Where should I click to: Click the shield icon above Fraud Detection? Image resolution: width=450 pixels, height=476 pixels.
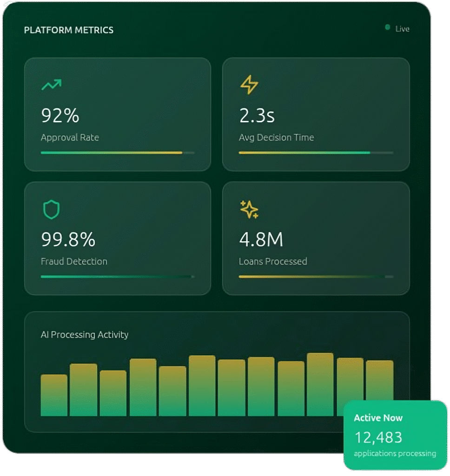pos(51,210)
